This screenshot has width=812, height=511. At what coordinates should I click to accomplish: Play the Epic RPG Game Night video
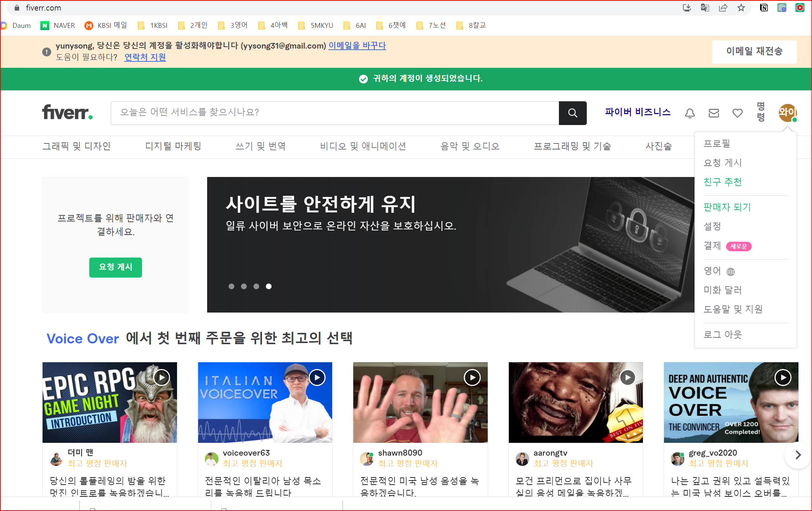pos(162,377)
